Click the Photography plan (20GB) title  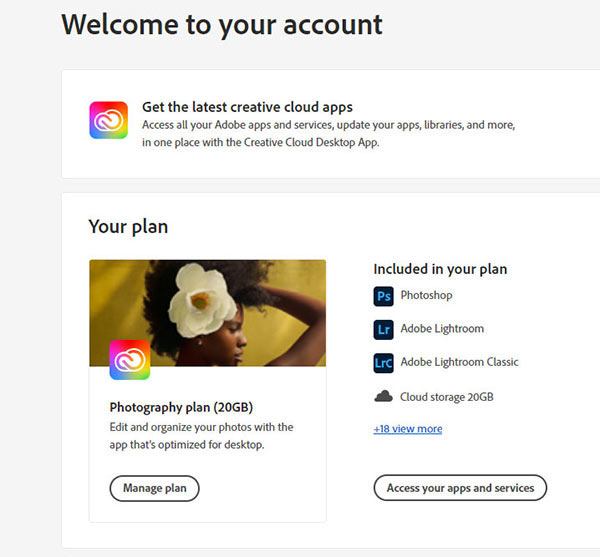(181, 407)
